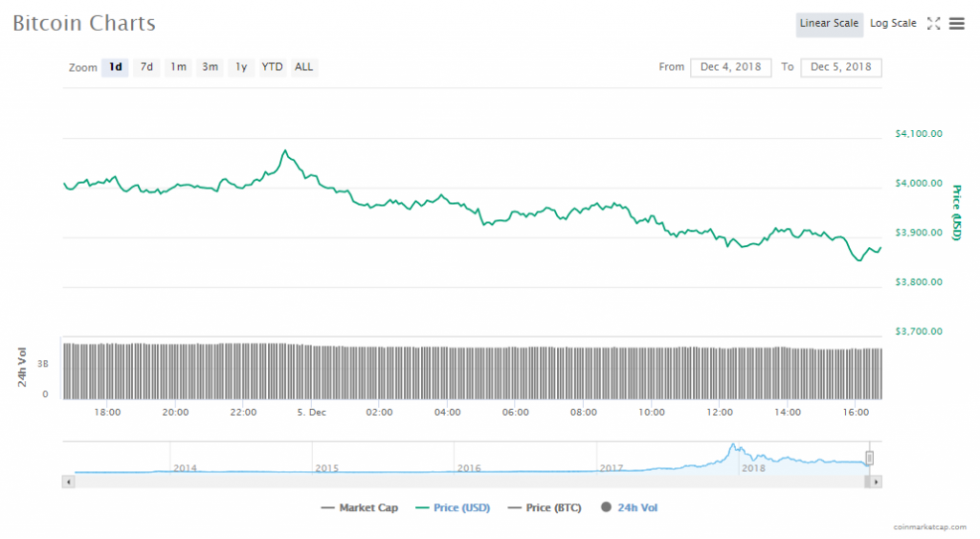Set zoom to 3m
Image resolution: width=980 pixels, height=539 pixels.
coord(210,67)
